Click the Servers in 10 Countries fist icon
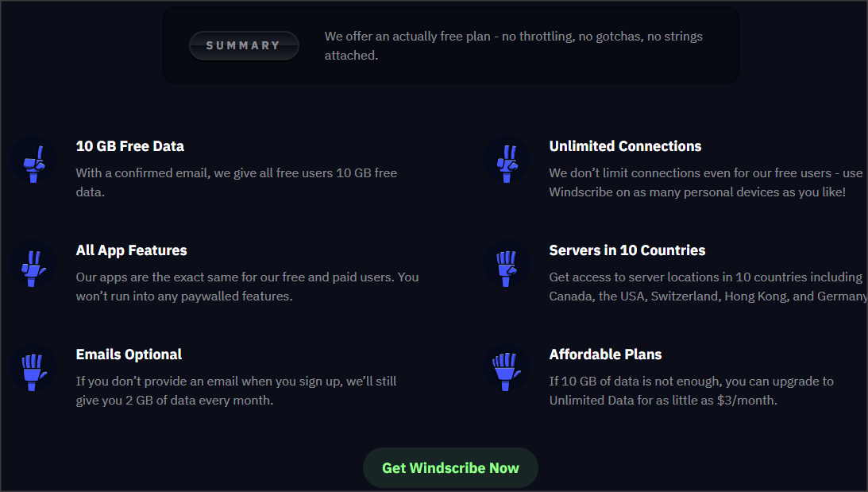868x492 pixels. pyautogui.click(x=507, y=266)
